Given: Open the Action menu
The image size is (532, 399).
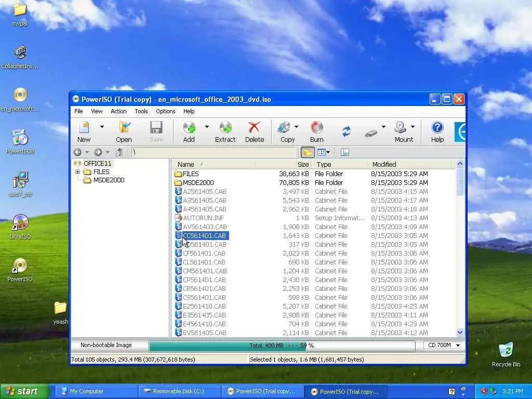Looking at the screenshot, I should click(x=118, y=111).
